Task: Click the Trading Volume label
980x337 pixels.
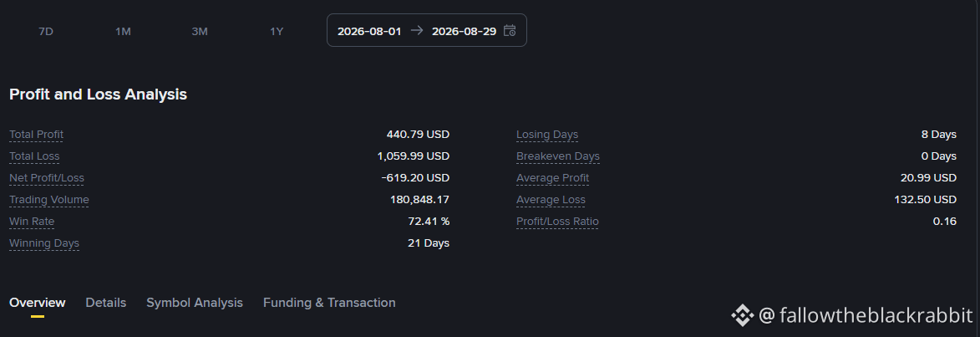Action: (x=48, y=200)
